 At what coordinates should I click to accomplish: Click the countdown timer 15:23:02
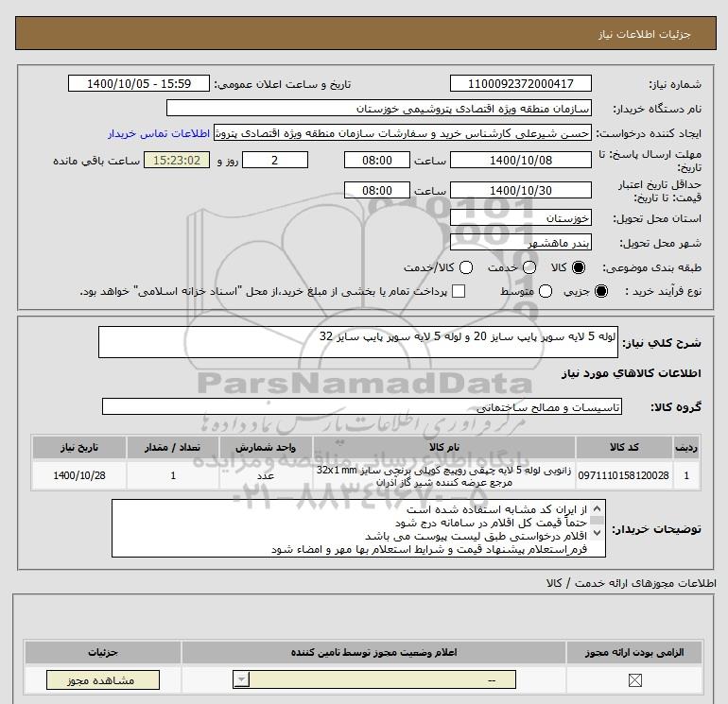click(177, 160)
